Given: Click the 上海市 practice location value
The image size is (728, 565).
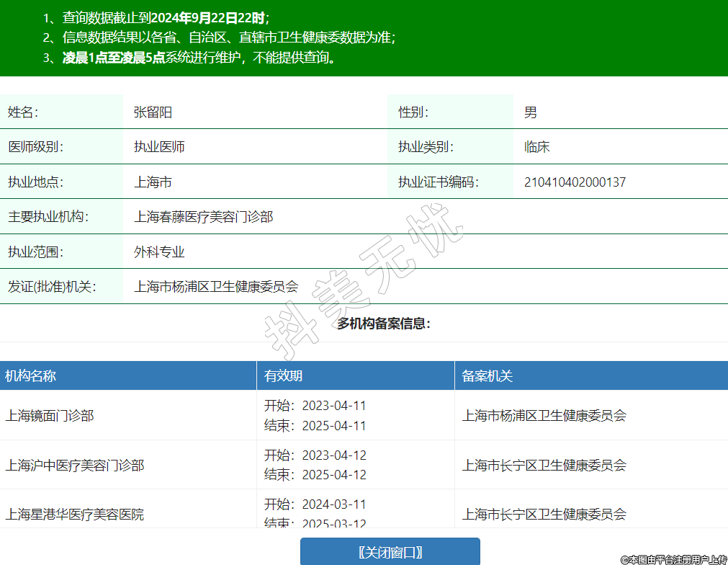Looking at the screenshot, I should [x=153, y=182].
